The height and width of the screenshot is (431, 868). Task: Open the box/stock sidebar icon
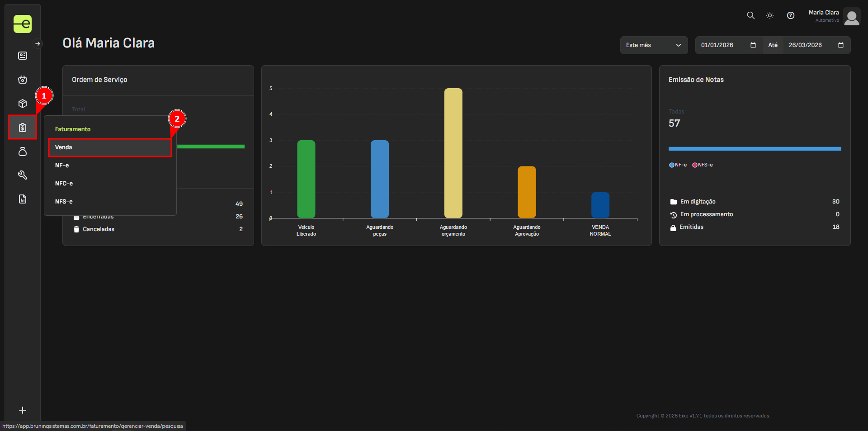[x=23, y=104]
